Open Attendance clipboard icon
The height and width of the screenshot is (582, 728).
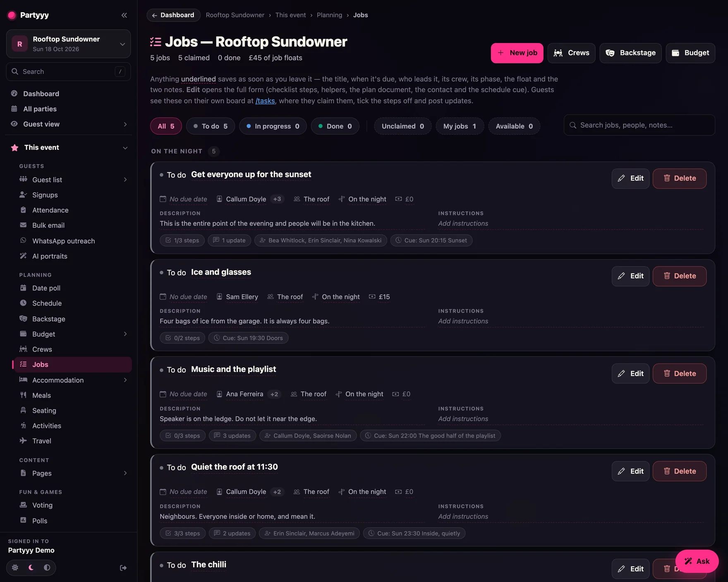[x=23, y=210]
